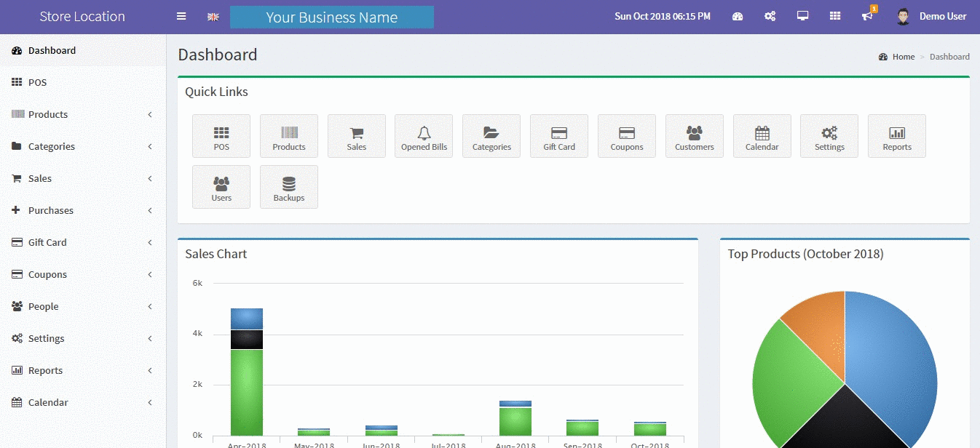Open Calendar quick link tile
The height and width of the screenshot is (448, 980).
tap(762, 136)
